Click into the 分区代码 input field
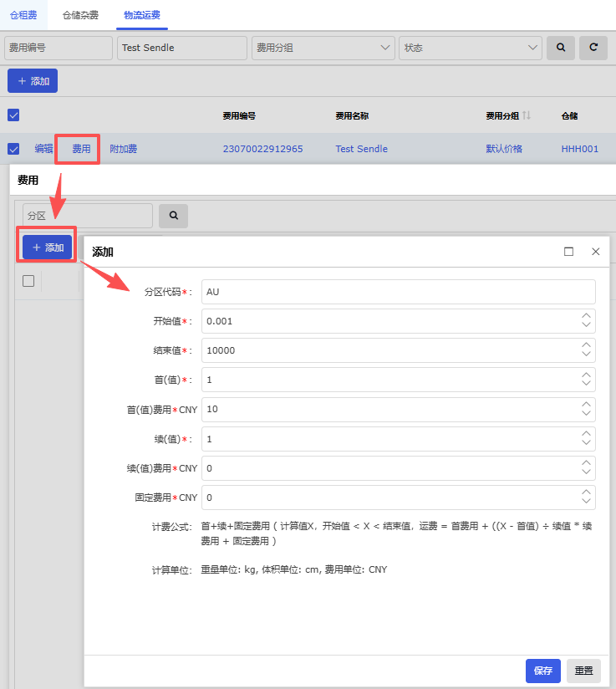The width and height of the screenshot is (616, 689). pos(398,292)
